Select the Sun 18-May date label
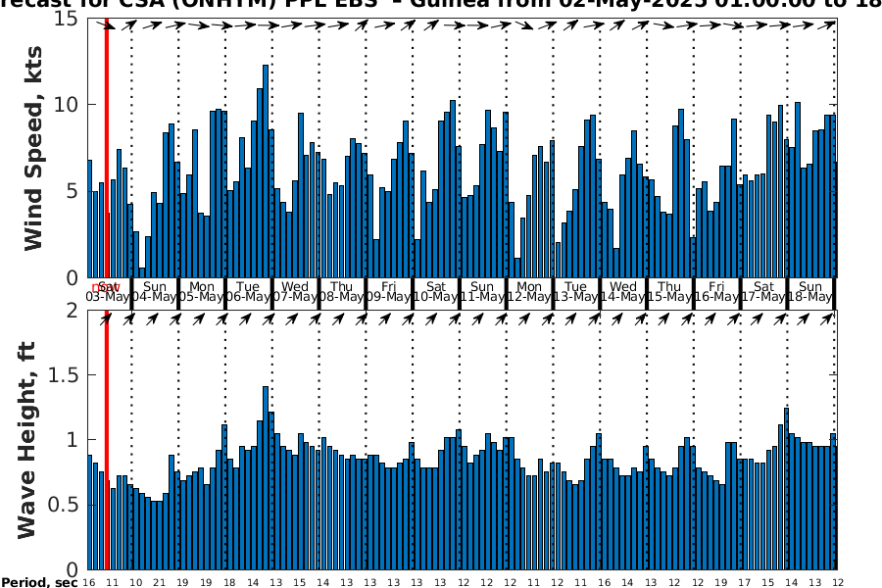 pyautogui.click(x=810, y=291)
